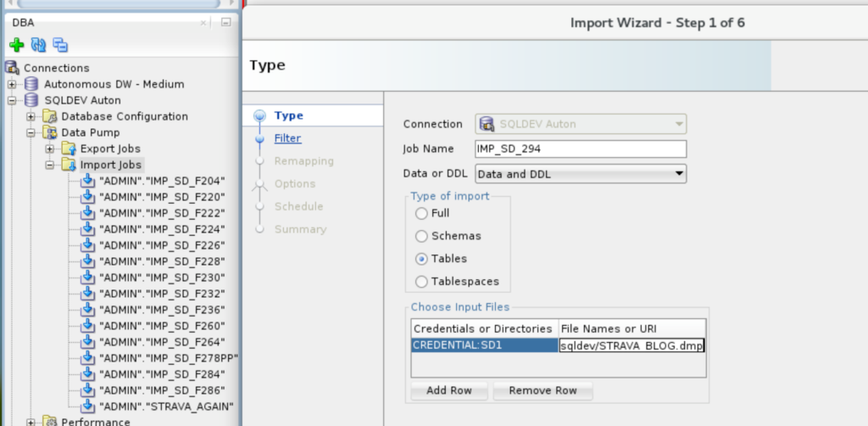Click the refresh icon in DBA panel
This screenshot has width=868, height=426.
click(x=38, y=45)
